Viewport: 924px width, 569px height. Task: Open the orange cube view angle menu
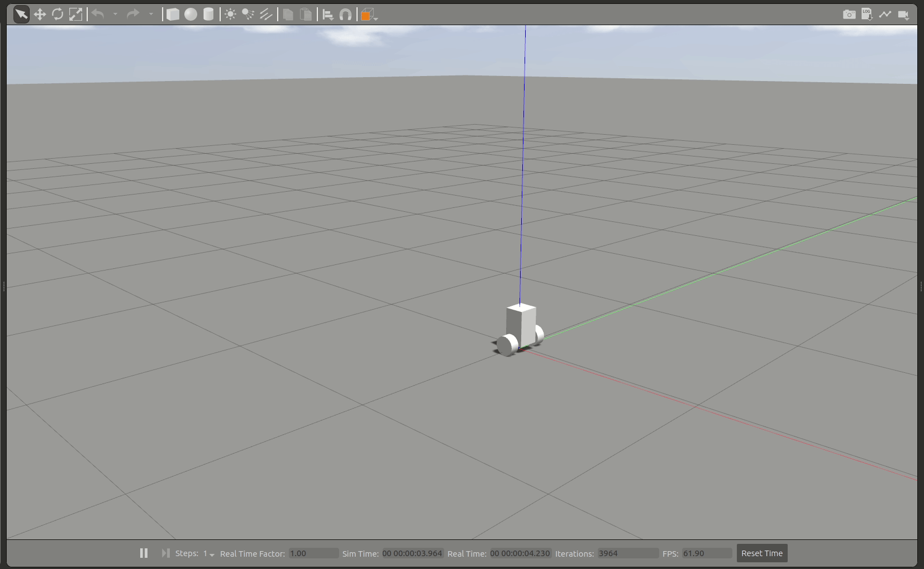tap(369, 15)
